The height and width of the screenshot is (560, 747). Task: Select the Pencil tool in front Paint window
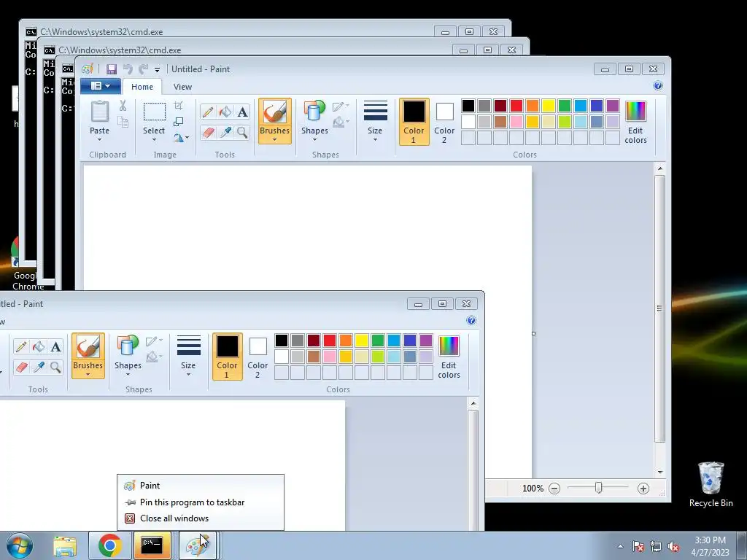[x=21, y=346]
